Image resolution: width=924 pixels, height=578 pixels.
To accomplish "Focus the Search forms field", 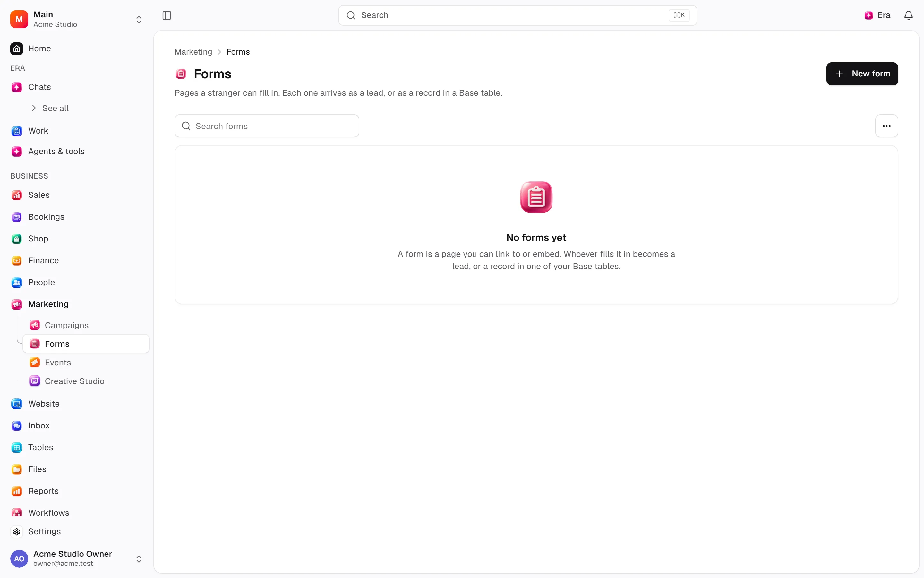I will tap(267, 126).
